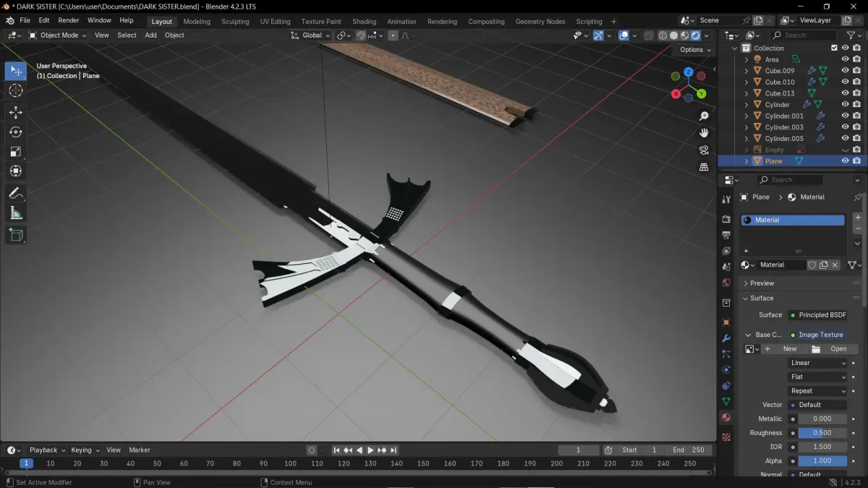Open the Output properties tab

point(726,234)
